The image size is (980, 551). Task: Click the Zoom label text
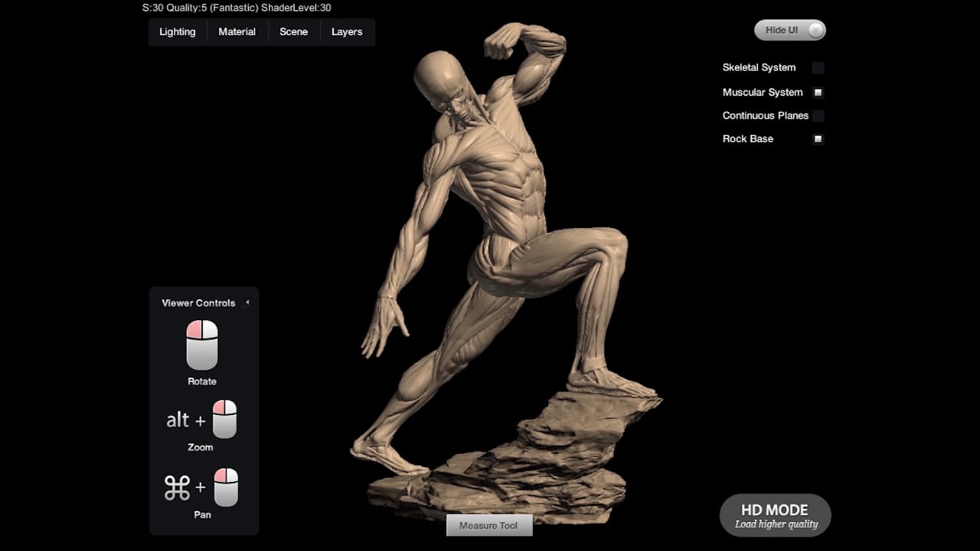pyautogui.click(x=201, y=447)
